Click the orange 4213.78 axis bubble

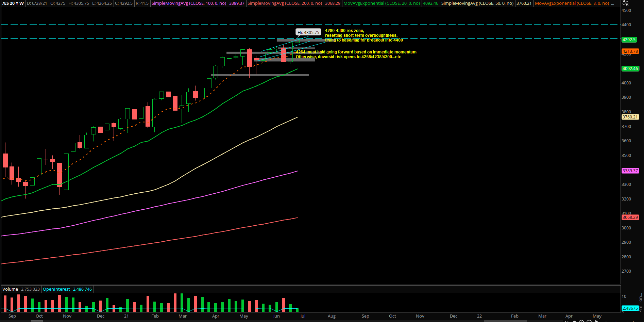click(630, 51)
